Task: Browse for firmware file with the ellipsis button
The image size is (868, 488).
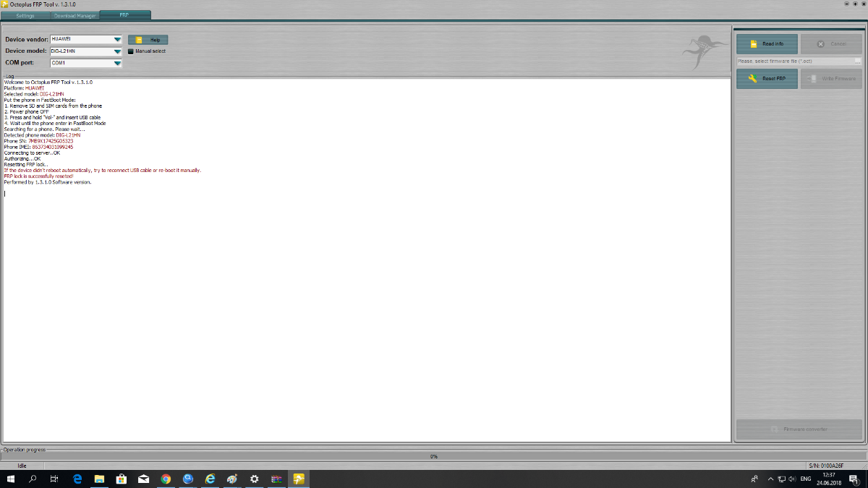Action: coord(858,61)
